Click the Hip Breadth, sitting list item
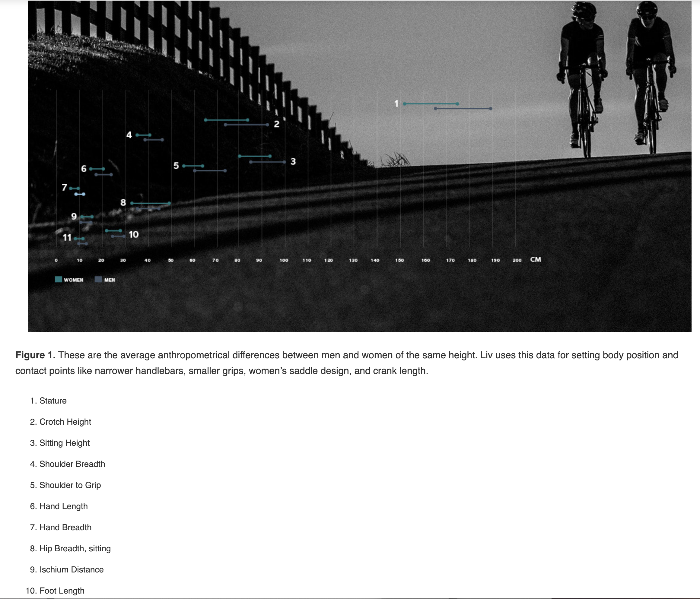This screenshot has height=599, width=700. [x=75, y=548]
